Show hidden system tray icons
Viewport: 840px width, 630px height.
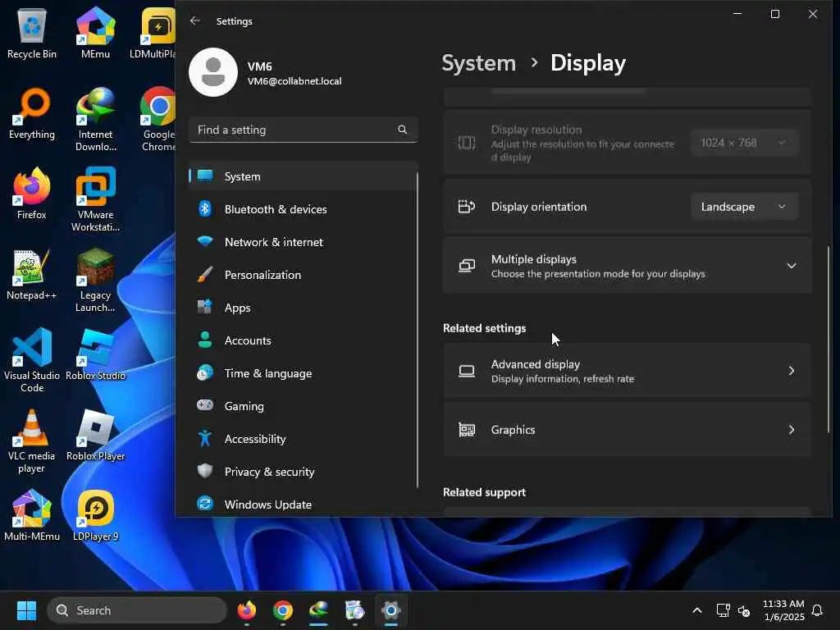tap(697, 610)
